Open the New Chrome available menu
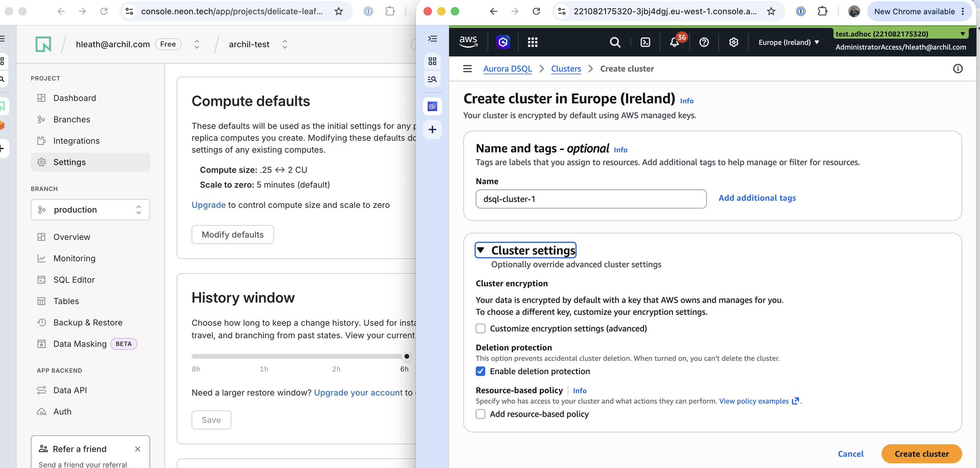The width and height of the screenshot is (980, 468). [x=919, y=11]
